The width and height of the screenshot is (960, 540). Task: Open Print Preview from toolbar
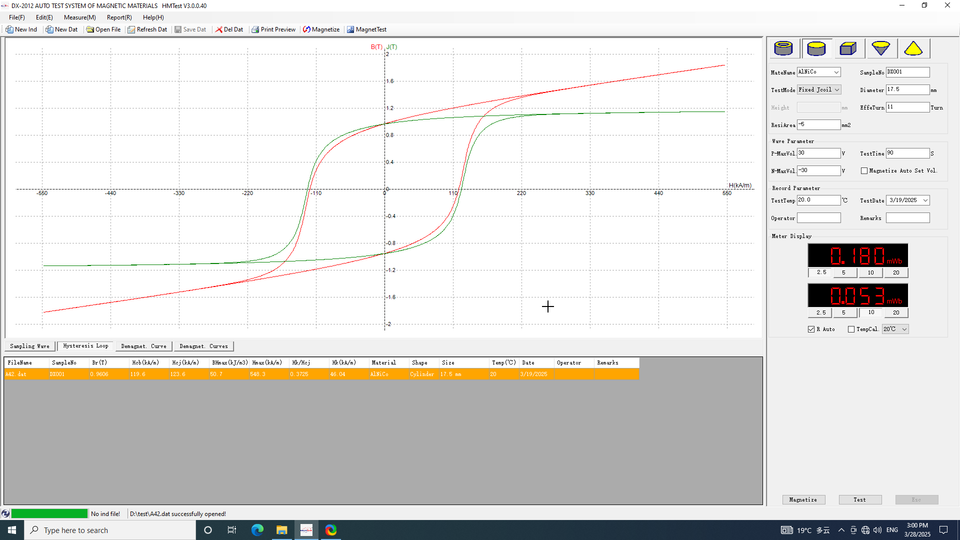(x=274, y=29)
